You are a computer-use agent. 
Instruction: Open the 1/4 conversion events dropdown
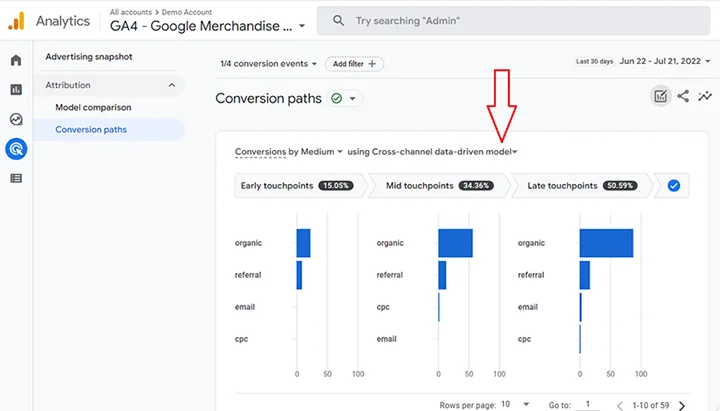click(269, 64)
